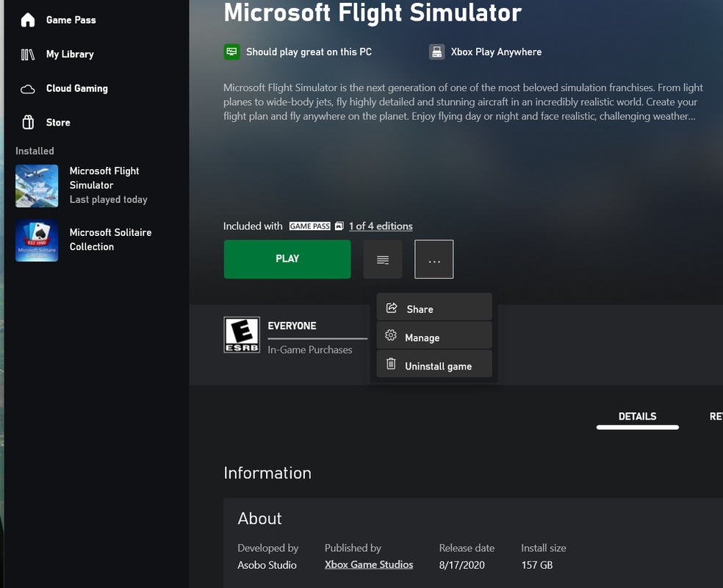Image resolution: width=723 pixels, height=588 pixels.
Task: Click the EVERYONE rating label
Action: (x=292, y=326)
